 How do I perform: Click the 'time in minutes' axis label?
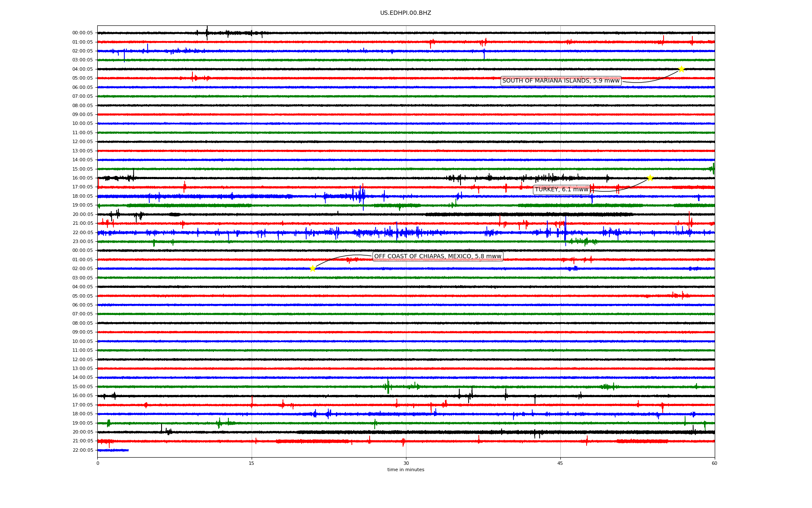click(x=406, y=469)
